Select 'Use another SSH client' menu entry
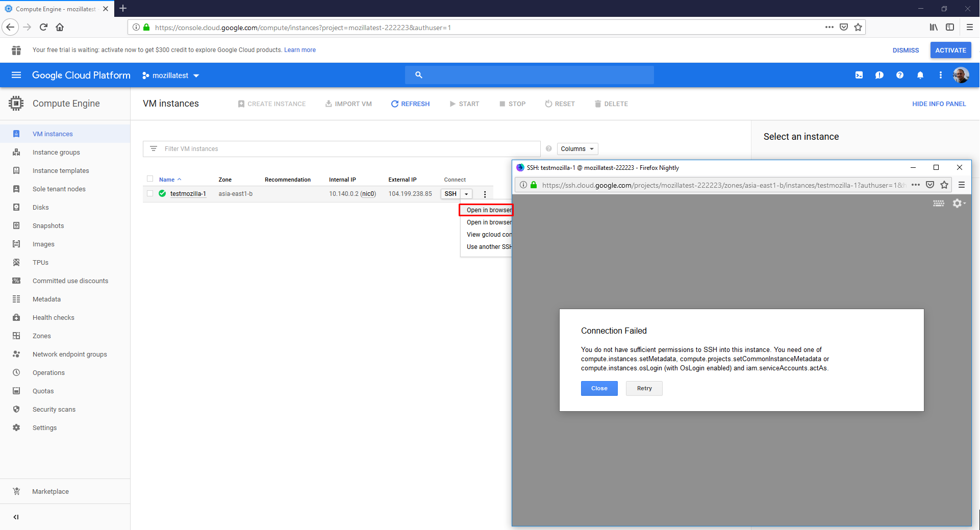This screenshot has width=980, height=530. [x=486, y=247]
